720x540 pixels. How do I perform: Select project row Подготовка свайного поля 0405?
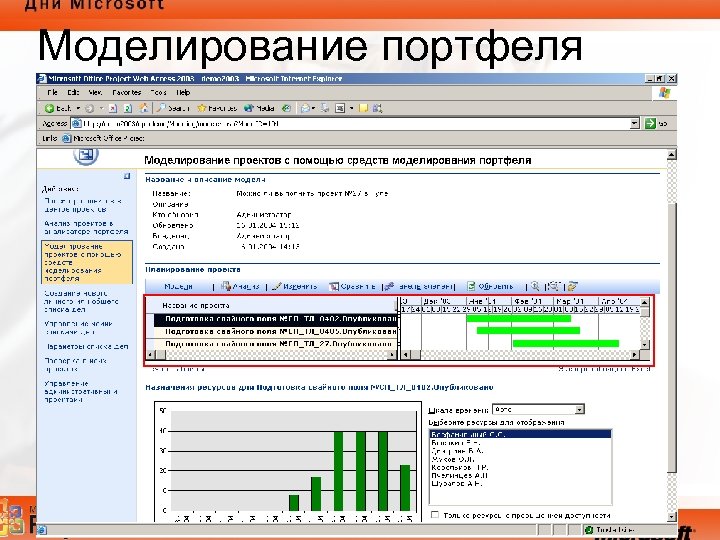click(276, 331)
